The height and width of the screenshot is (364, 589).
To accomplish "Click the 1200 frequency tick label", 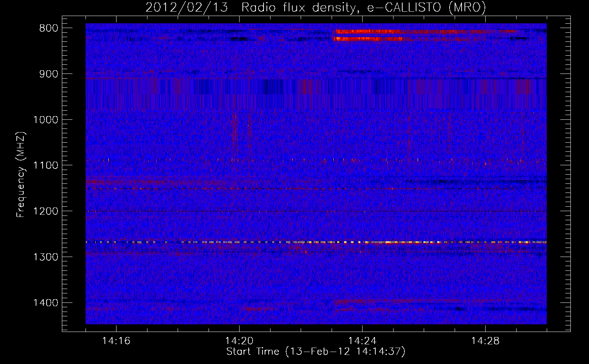I will click(x=46, y=211).
